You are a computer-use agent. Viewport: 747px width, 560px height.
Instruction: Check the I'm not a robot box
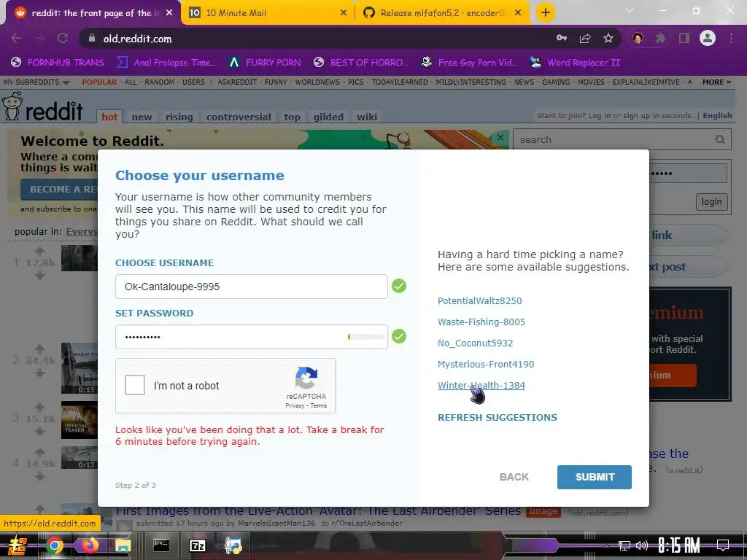(x=135, y=385)
